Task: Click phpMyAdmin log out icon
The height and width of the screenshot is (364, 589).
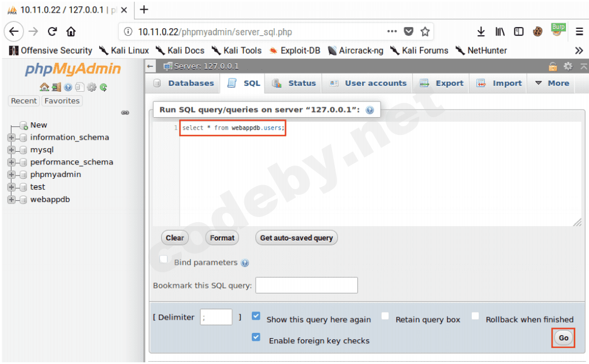Action: (57, 87)
